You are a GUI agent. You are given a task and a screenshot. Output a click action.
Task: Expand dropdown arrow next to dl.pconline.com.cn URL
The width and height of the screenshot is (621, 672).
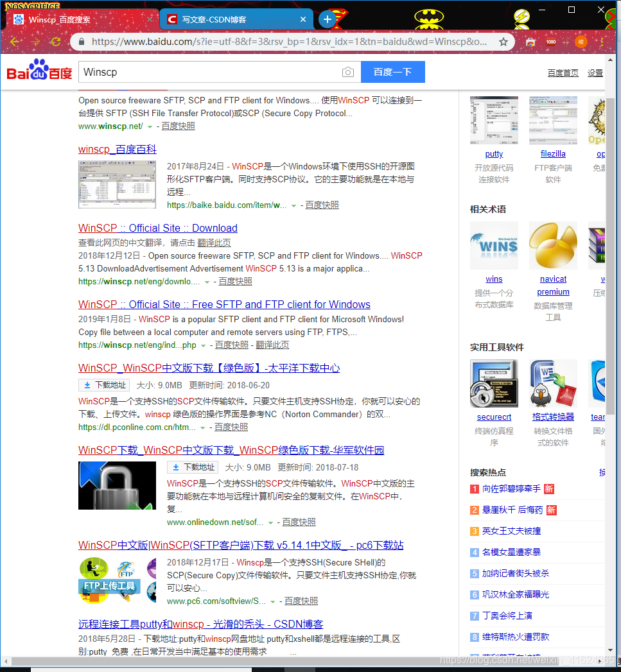tap(203, 427)
